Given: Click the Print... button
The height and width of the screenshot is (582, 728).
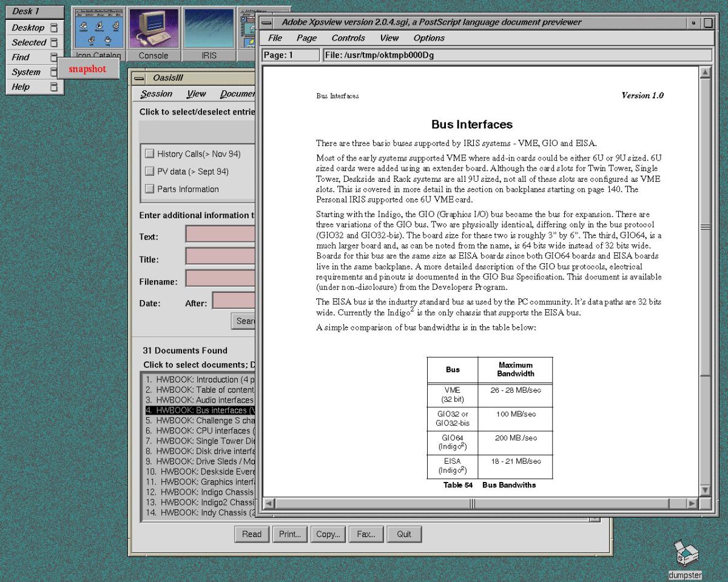Looking at the screenshot, I should point(290,534).
